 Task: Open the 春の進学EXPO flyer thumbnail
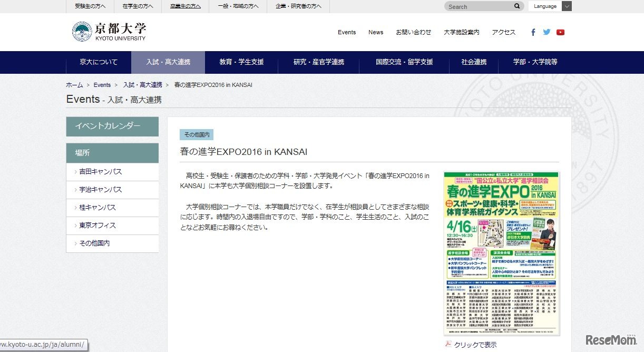(x=502, y=253)
